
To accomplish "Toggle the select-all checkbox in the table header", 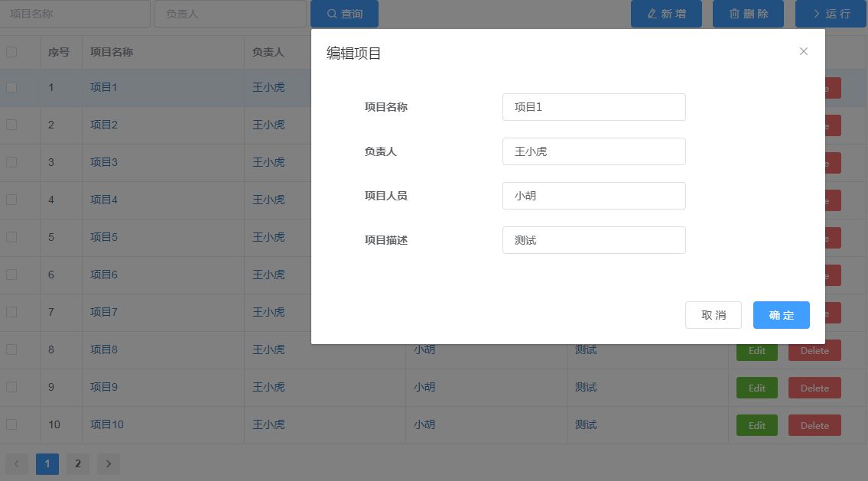I will (11, 51).
